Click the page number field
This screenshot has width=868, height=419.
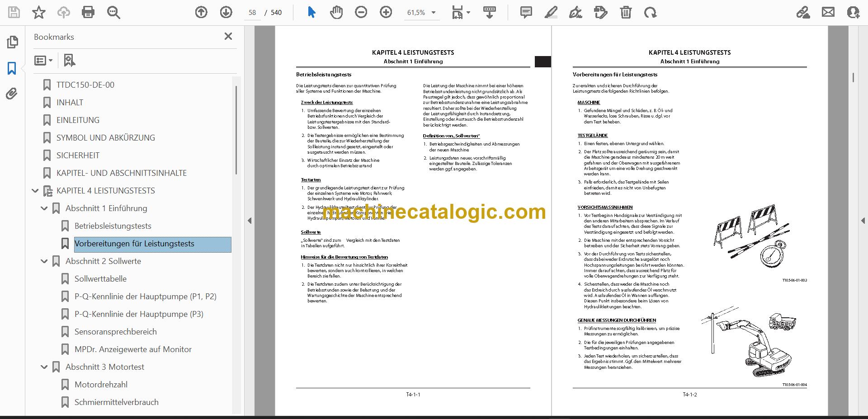point(252,13)
